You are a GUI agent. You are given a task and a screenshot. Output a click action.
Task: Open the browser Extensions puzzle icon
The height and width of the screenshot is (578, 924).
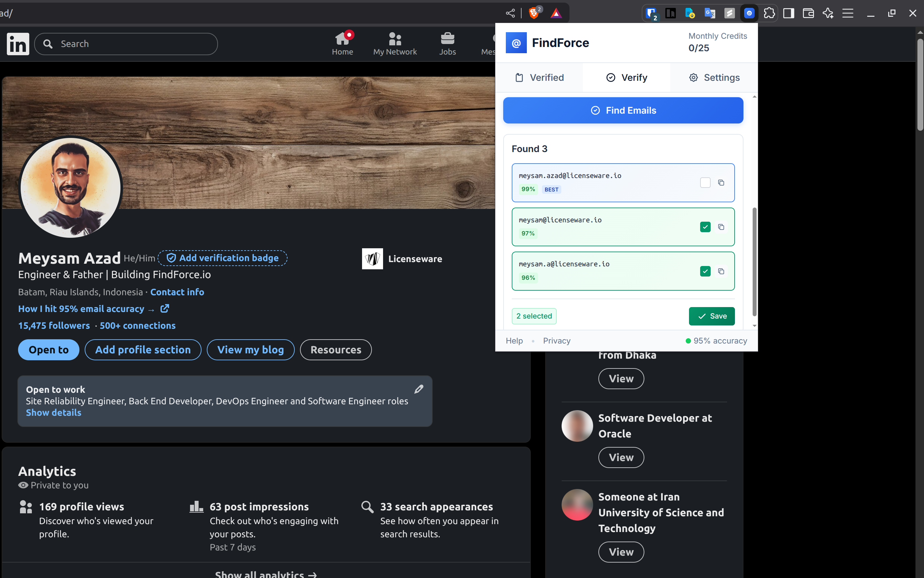click(769, 13)
